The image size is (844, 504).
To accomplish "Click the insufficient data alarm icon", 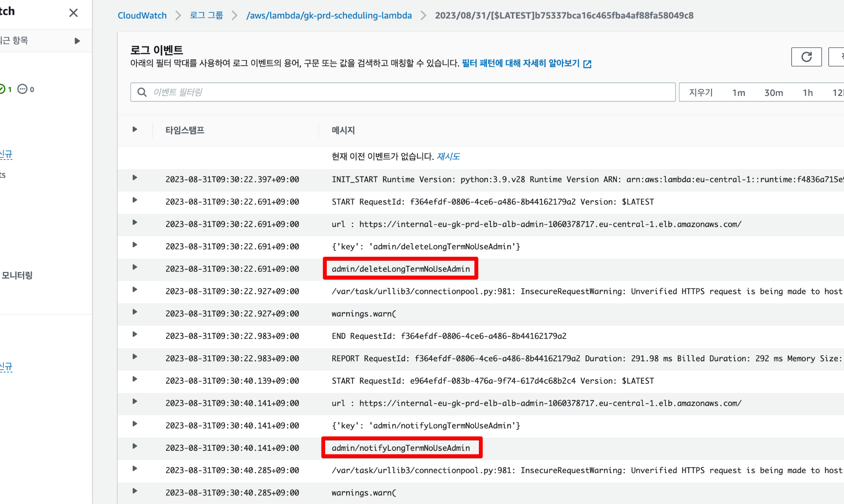I will pyautogui.click(x=22, y=89).
